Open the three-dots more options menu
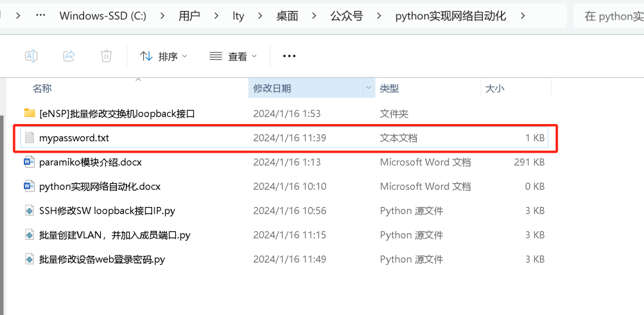 coord(289,56)
